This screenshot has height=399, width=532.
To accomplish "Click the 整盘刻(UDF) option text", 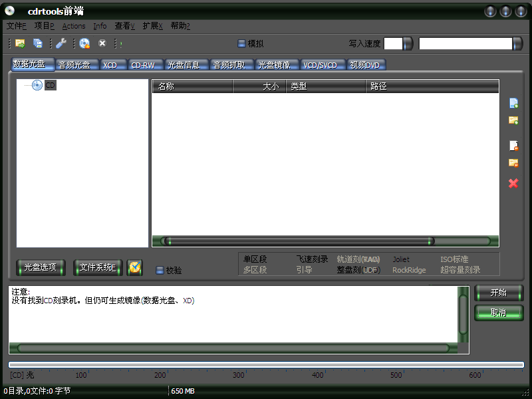I will click(358, 270).
